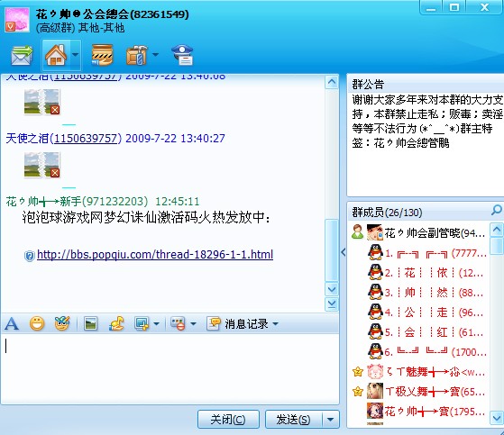This screenshot has height=435, width=504.
Task: Click the message blocking settings icon
Action: click(x=178, y=323)
